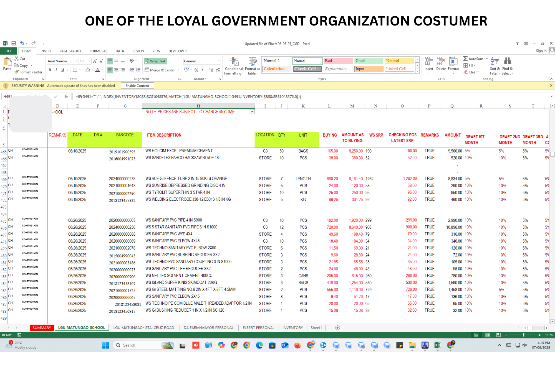Select the Format Painter brush
The height and width of the screenshot is (392, 555).
pos(17,72)
